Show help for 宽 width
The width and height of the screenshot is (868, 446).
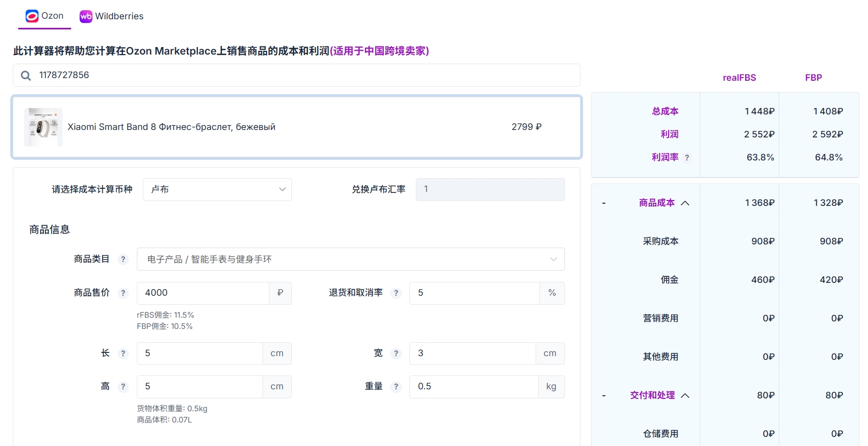(x=396, y=353)
